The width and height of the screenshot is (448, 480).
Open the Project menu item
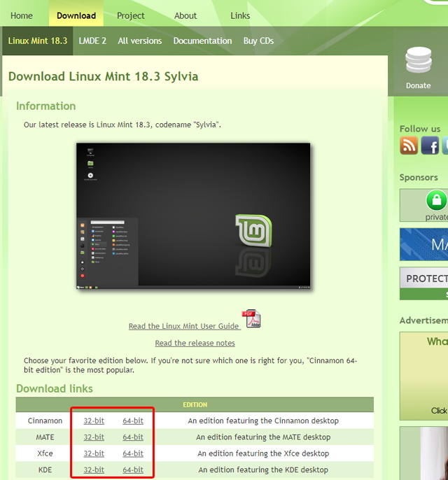[131, 15]
